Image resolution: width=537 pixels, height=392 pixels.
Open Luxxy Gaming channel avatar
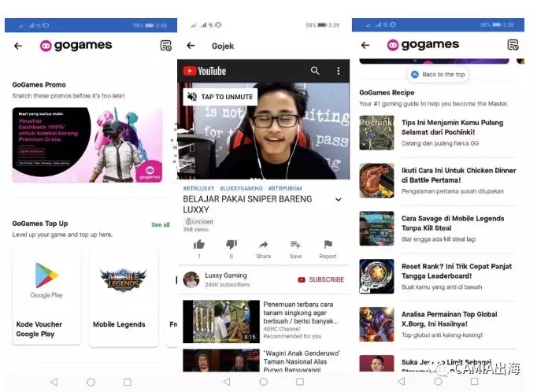pyautogui.click(x=191, y=279)
